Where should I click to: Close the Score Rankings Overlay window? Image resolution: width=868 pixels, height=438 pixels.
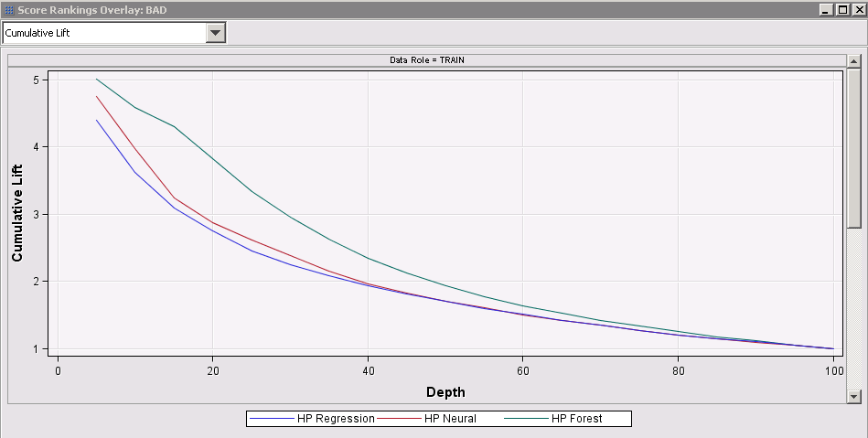pos(859,9)
